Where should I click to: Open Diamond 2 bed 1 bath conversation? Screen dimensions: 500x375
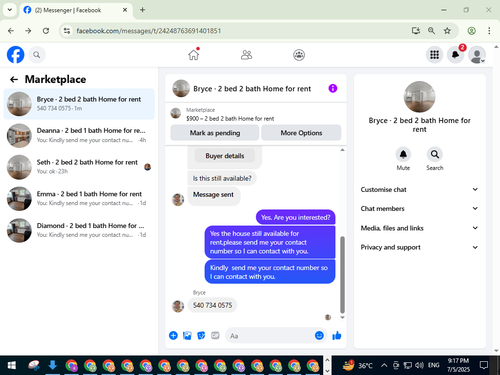[x=79, y=230]
